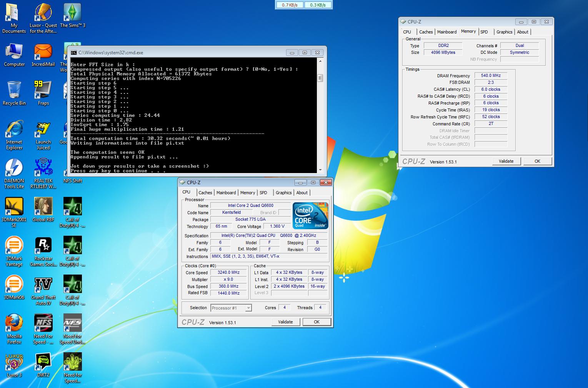This screenshot has height=388, width=588.
Task: Select SPD tab in top-right CPU-Z window
Action: [484, 32]
